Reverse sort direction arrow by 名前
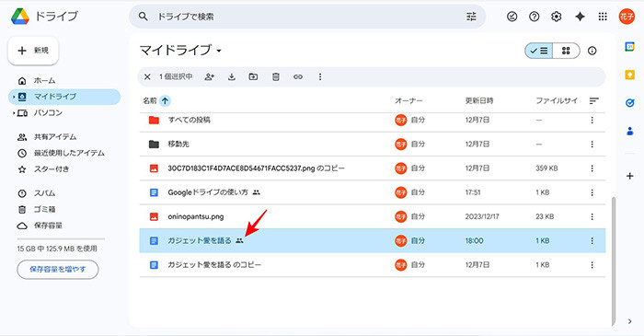The height and width of the screenshot is (336, 644). pyautogui.click(x=165, y=100)
